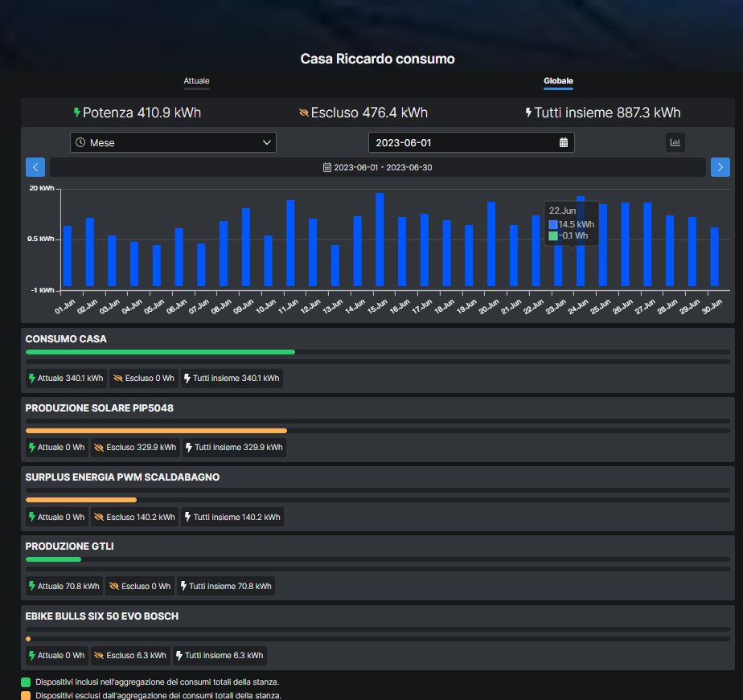743x700 pixels.
Task: Click the orange Produzione Solare PIP5048 bar
Action: [x=156, y=431]
